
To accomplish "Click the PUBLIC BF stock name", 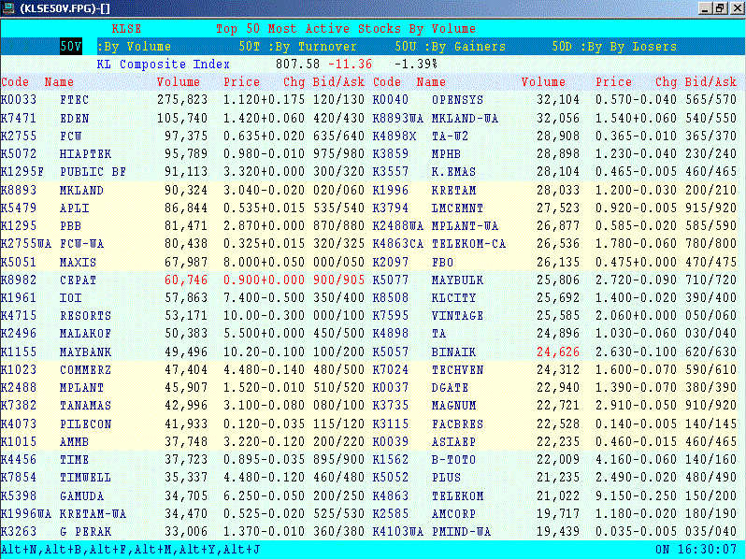I will 93,172.
